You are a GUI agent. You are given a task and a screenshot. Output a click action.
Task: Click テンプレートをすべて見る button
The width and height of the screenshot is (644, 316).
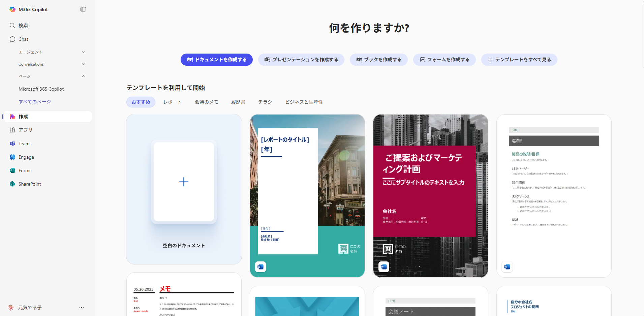coord(519,60)
